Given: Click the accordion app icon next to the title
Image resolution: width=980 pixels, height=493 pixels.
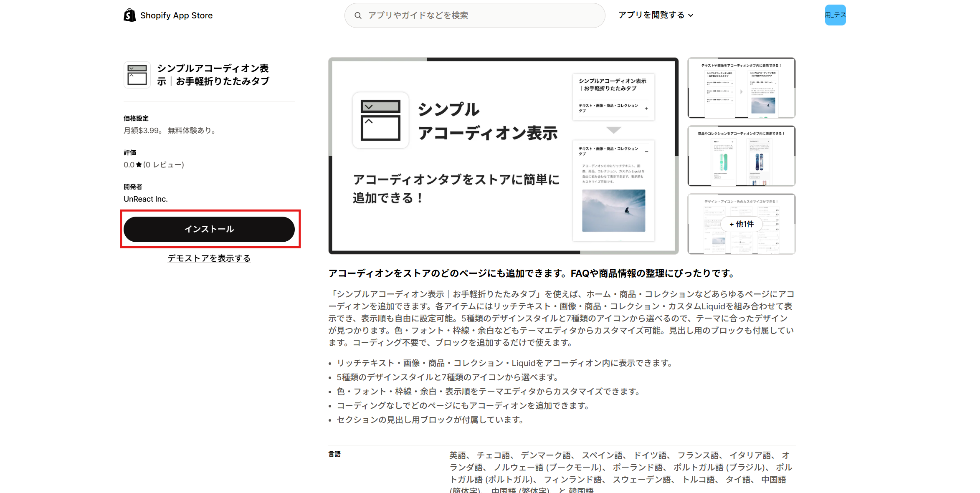Looking at the screenshot, I should click(x=137, y=75).
